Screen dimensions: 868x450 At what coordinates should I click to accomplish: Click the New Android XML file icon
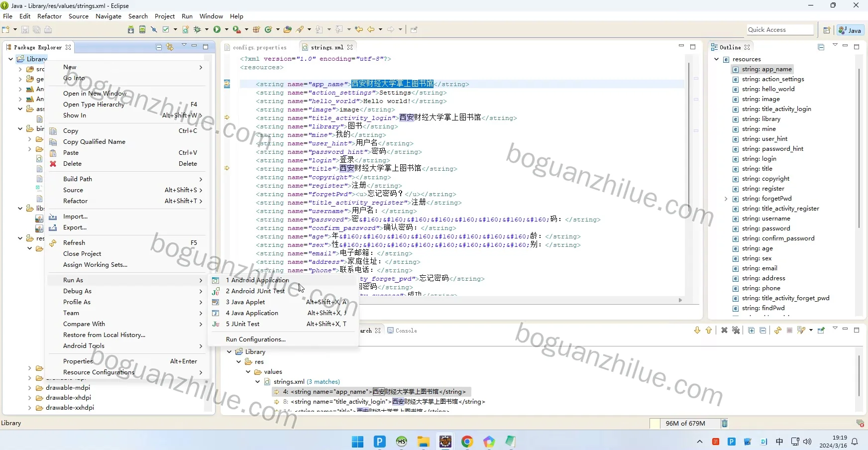click(185, 30)
